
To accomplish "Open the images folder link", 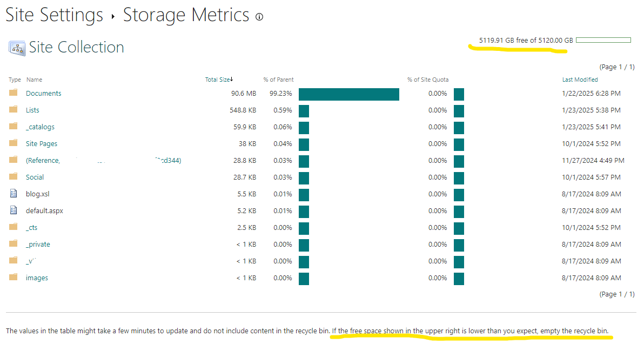I will [x=37, y=278].
